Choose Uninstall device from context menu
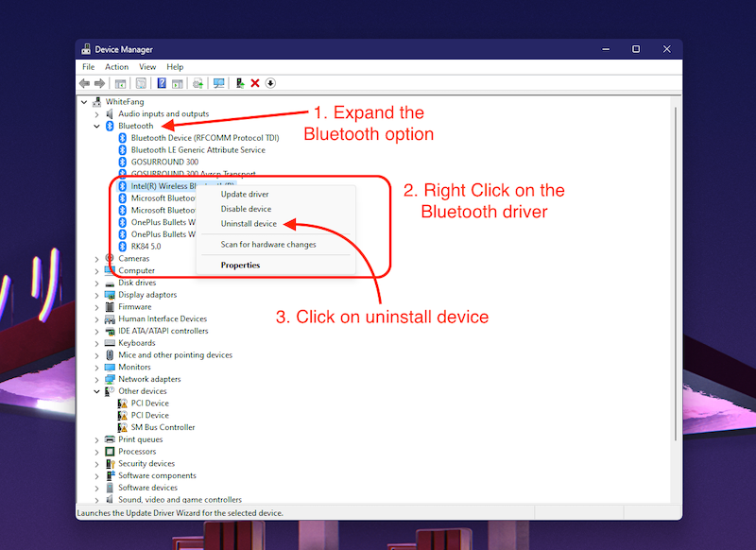The height and width of the screenshot is (550, 756). [x=276, y=224]
